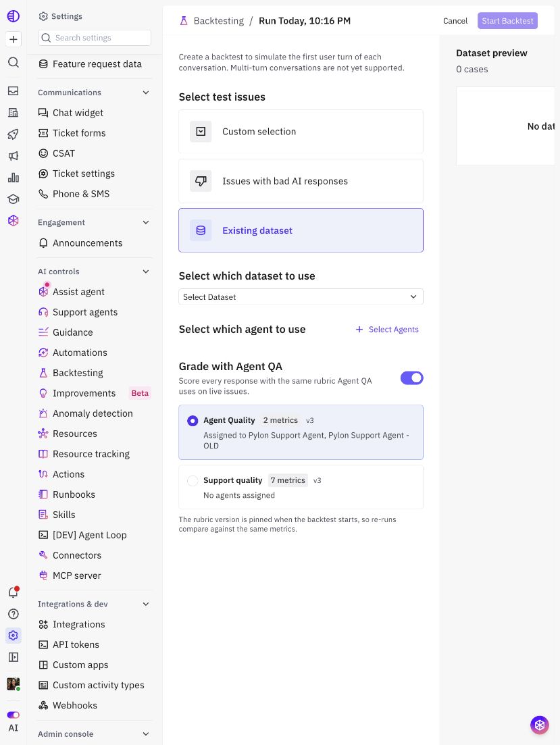Screen dimensions: 560x745
Task: Click the plus create icon in left rail
Action: 14,39
